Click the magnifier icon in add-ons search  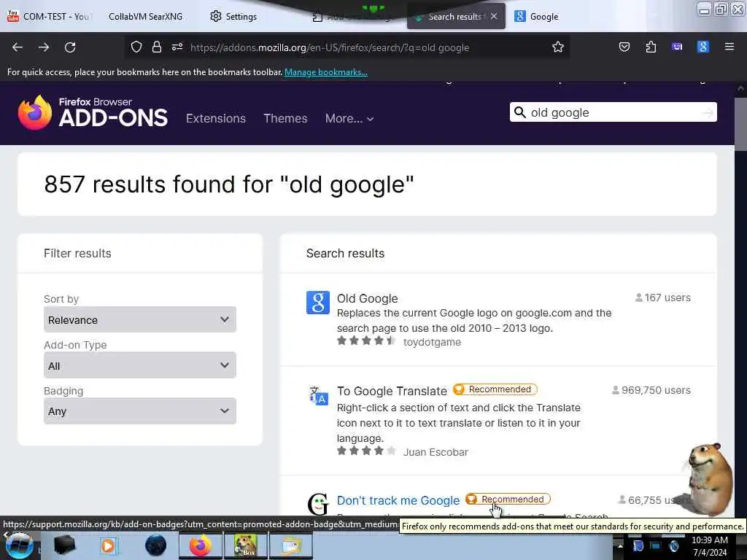pyautogui.click(x=520, y=112)
